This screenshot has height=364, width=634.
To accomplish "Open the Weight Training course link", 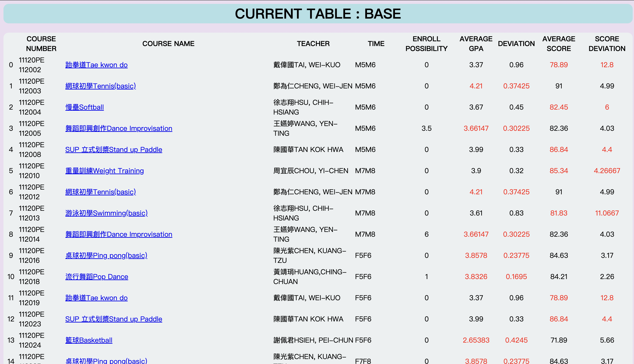I will point(105,171).
